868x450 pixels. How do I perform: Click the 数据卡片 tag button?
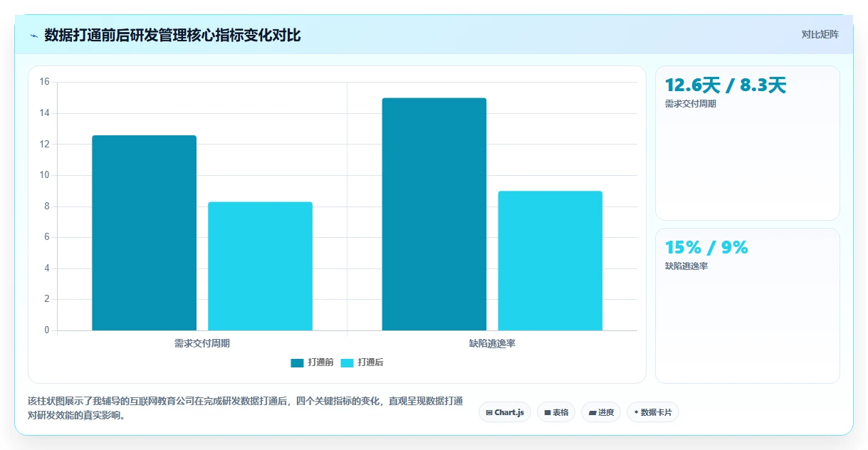(653, 412)
